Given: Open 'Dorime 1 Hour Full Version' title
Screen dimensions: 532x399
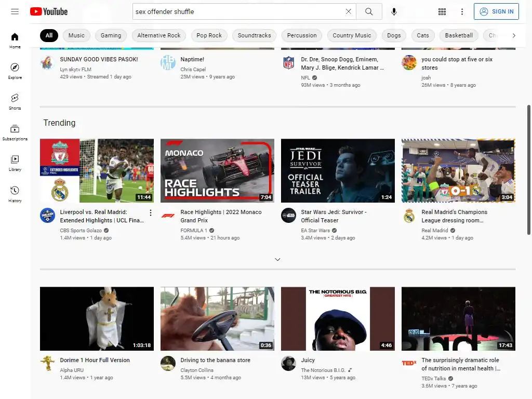Looking at the screenshot, I should coord(95,360).
